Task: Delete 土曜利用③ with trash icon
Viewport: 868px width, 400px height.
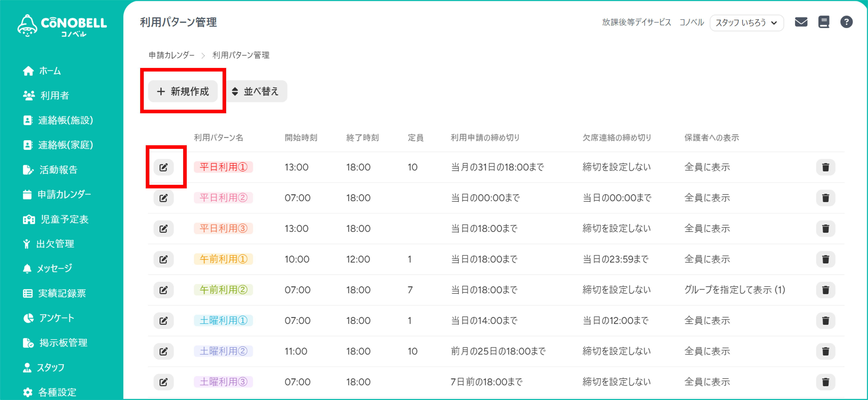Action: point(826,382)
